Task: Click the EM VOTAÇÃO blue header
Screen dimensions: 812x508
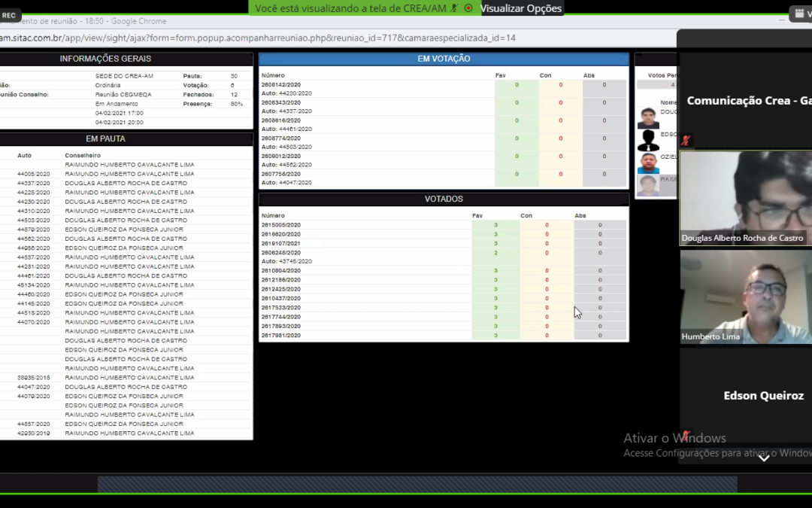Action: 444,59
